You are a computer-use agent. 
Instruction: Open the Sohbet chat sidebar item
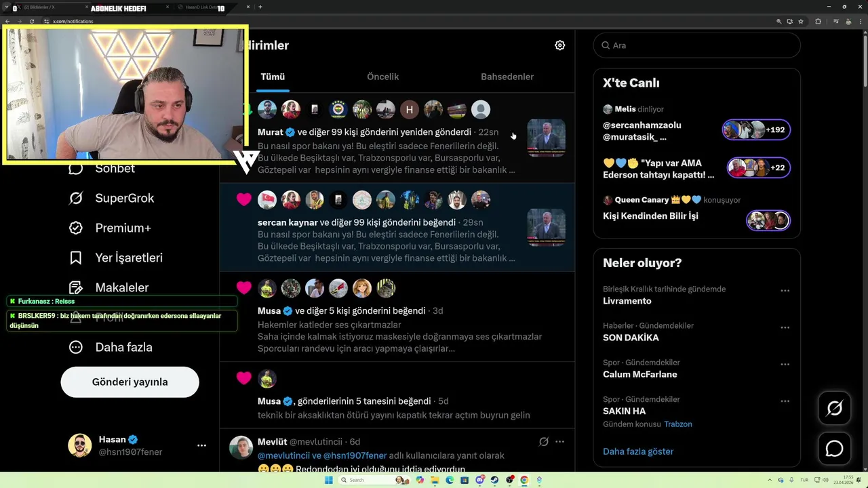[x=102, y=168]
